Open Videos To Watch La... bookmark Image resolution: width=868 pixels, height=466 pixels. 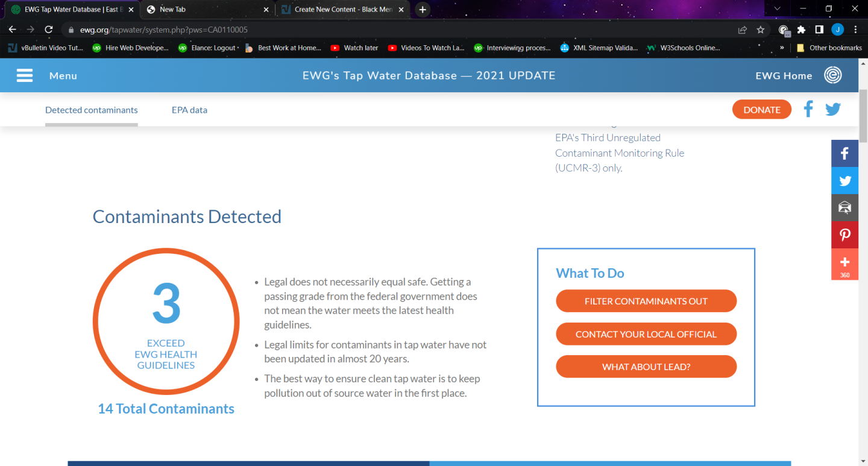[x=426, y=48]
